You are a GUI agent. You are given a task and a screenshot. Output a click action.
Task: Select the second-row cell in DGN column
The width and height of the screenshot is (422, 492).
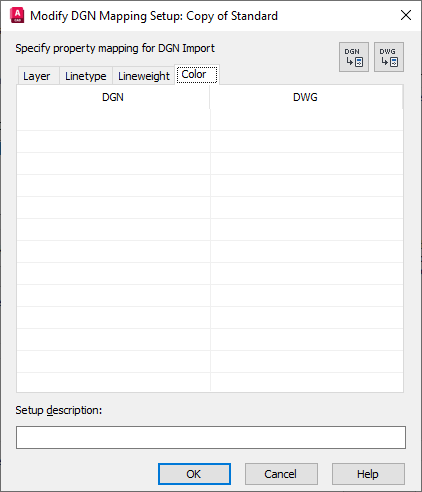(x=113, y=142)
